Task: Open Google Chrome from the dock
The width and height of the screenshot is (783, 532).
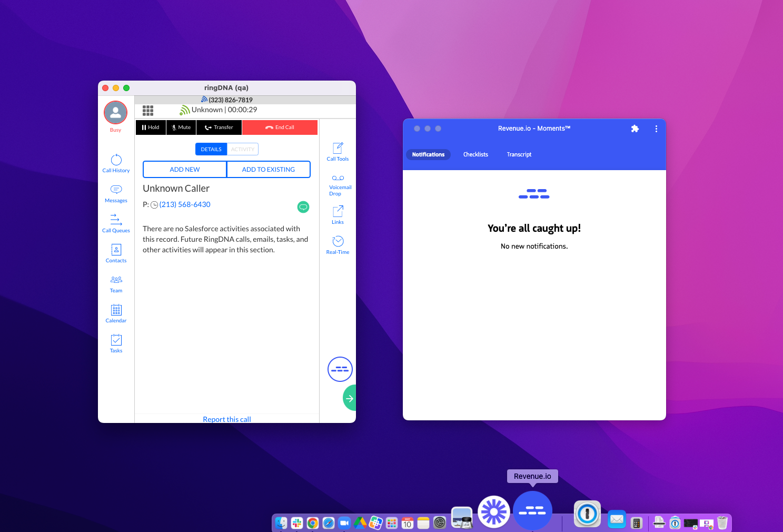Action: (x=313, y=523)
